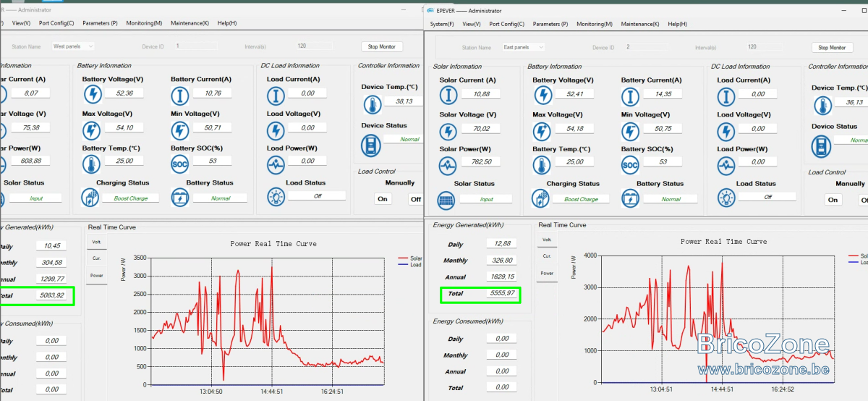Click Max Voltage icon in East panels window
The height and width of the screenshot is (401, 868).
click(542, 131)
